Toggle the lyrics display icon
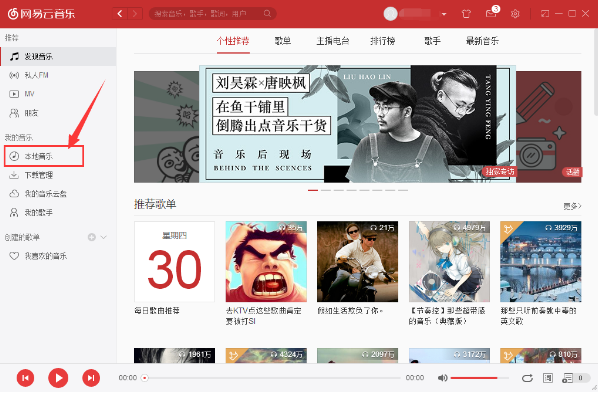This screenshot has height=397, width=598. (548, 378)
